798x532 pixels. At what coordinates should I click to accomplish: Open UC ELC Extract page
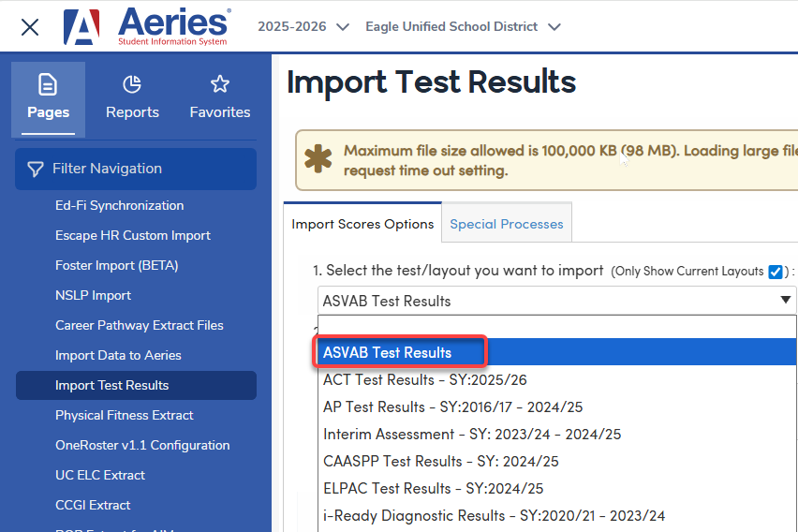(100, 476)
